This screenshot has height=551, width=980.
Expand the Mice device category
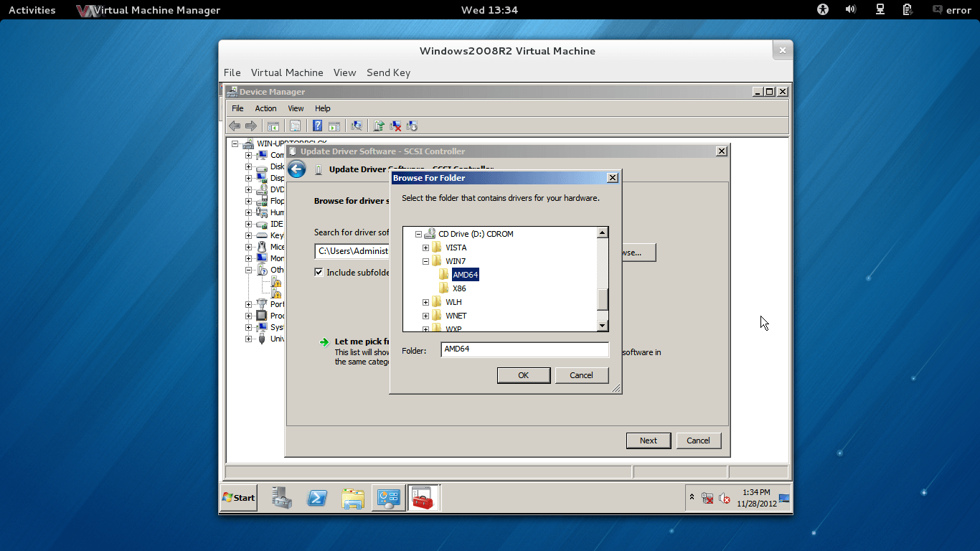(248, 247)
